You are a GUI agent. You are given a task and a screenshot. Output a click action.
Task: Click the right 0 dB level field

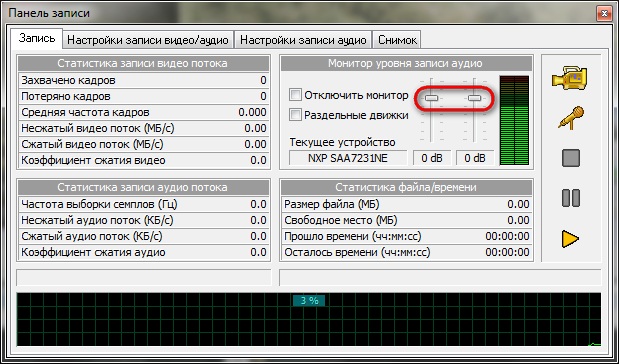[x=475, y=158]
